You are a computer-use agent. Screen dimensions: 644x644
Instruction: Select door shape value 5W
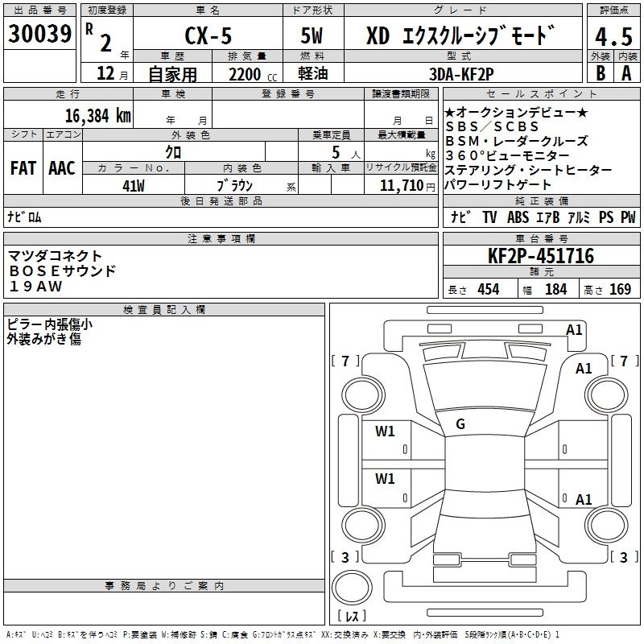coord(312,35)
